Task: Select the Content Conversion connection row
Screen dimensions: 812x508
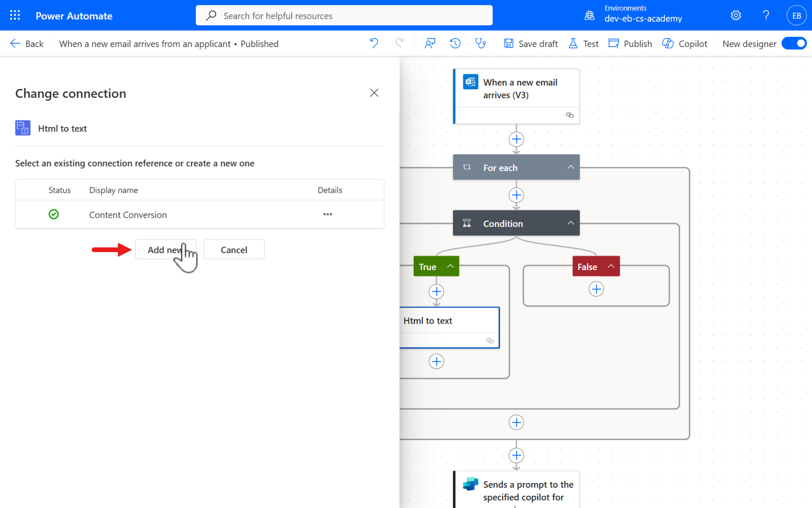Action: (128, 215)
